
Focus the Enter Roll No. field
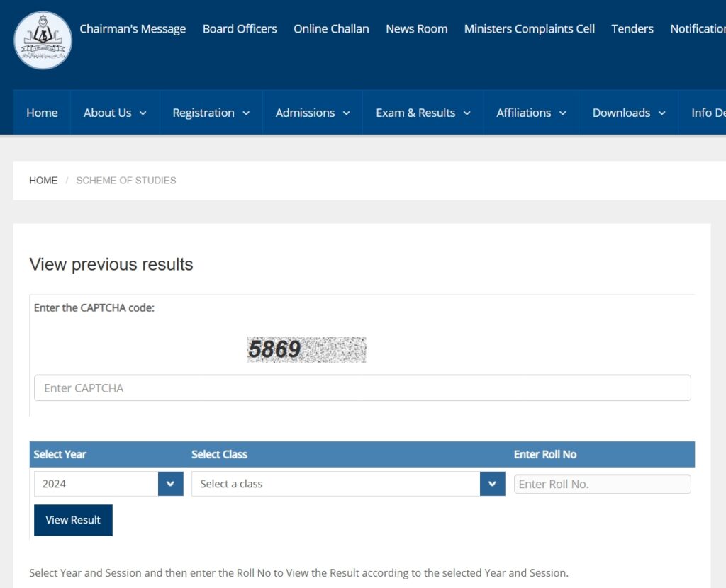click(x=603, y=484)
